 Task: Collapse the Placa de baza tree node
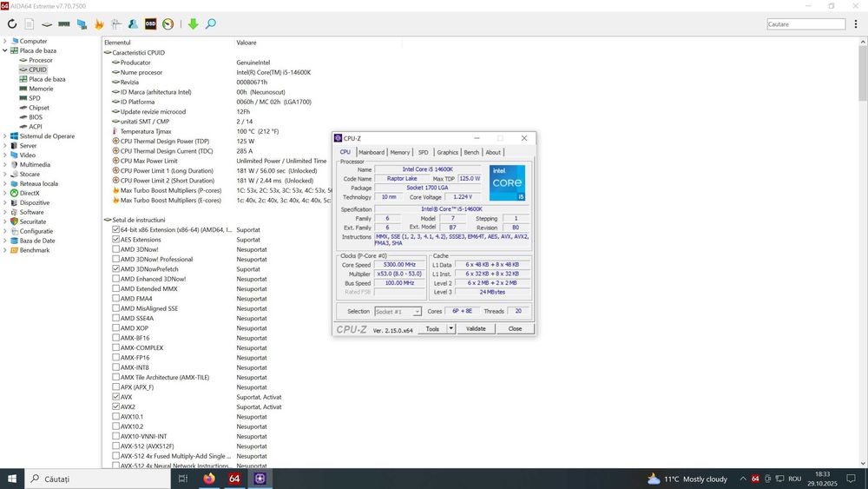[x=5, y=50]
